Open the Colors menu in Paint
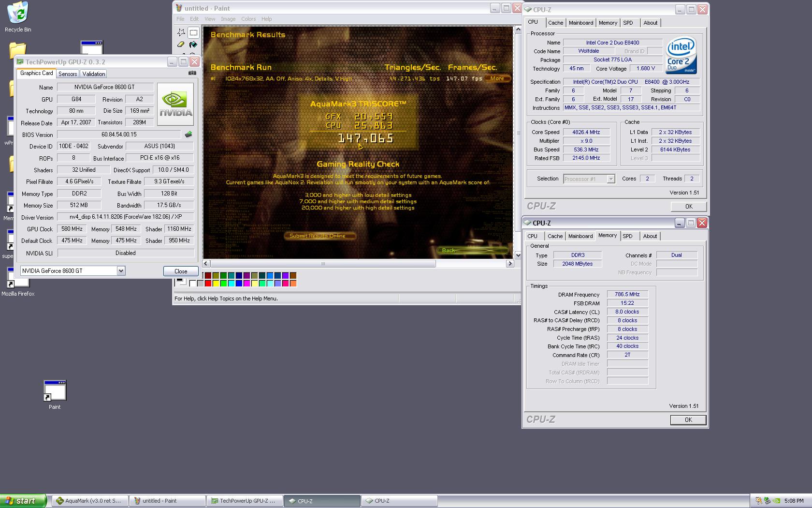 pos(248,19)
